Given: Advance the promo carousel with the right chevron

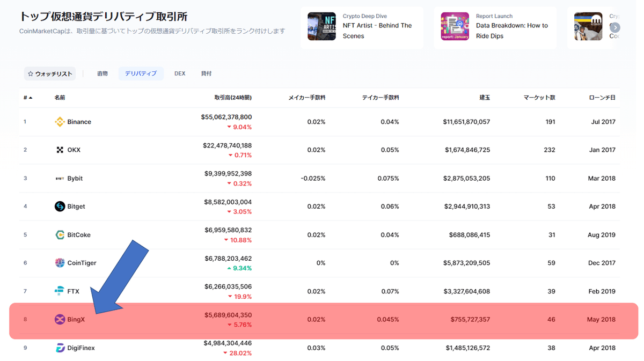Looking at the screenshot, I should coord(614,27).
